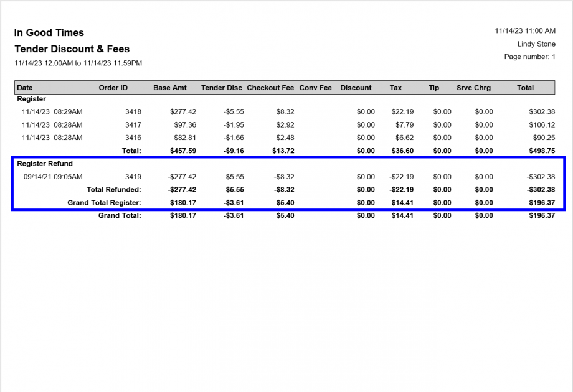Click the total tax $36.60
The image size is (573, 392).
point(402,151)
